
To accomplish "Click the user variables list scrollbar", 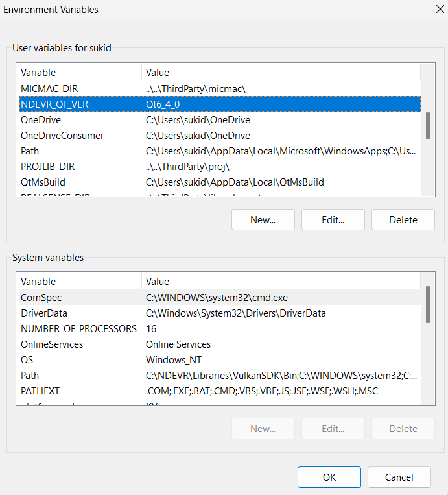I will [428, 125].
